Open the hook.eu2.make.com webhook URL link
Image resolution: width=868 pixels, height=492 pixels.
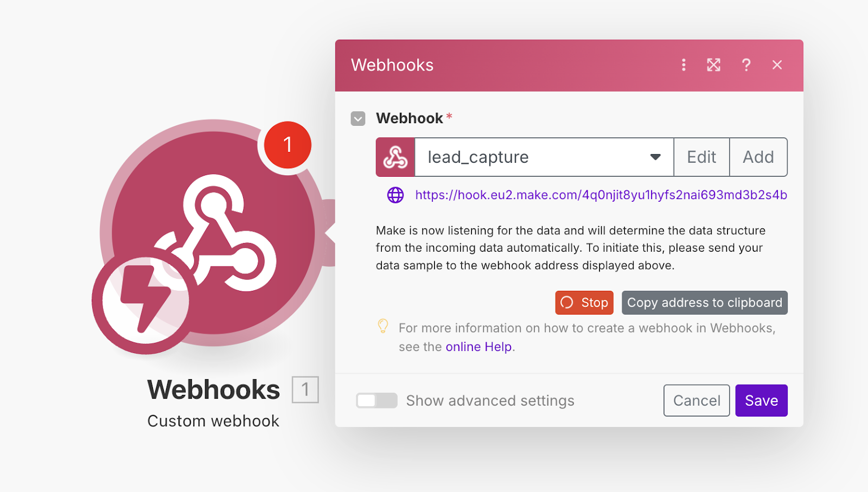pyautogui.click(x=601, y=195)
